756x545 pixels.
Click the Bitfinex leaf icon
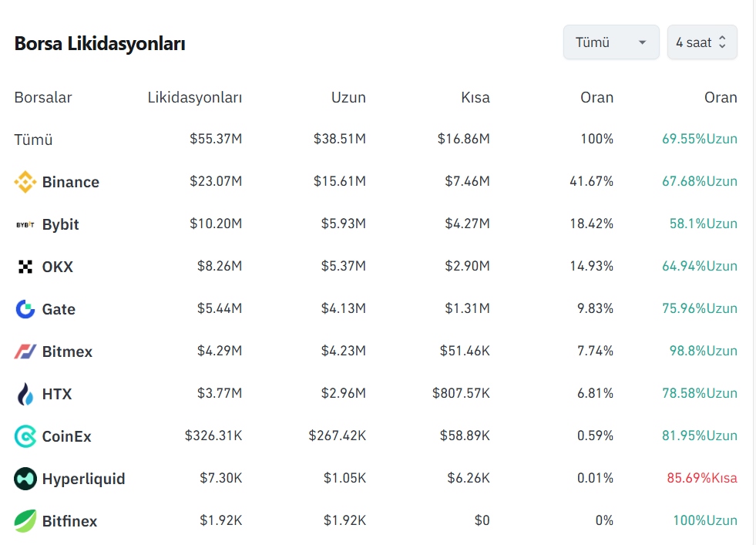tap(23, 520)
